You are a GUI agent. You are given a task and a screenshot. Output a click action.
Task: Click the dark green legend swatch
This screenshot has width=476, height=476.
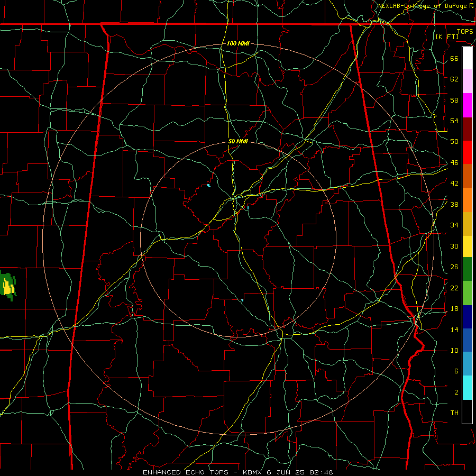[467, 269]
